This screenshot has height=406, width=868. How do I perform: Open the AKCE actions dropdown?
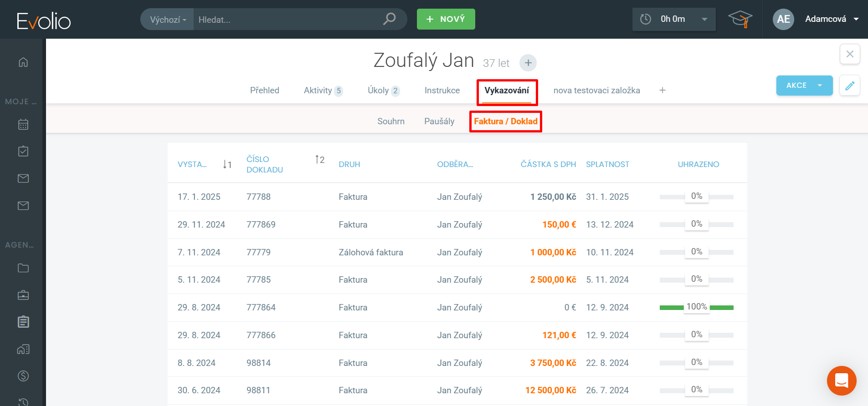click(x=804, y=86)
